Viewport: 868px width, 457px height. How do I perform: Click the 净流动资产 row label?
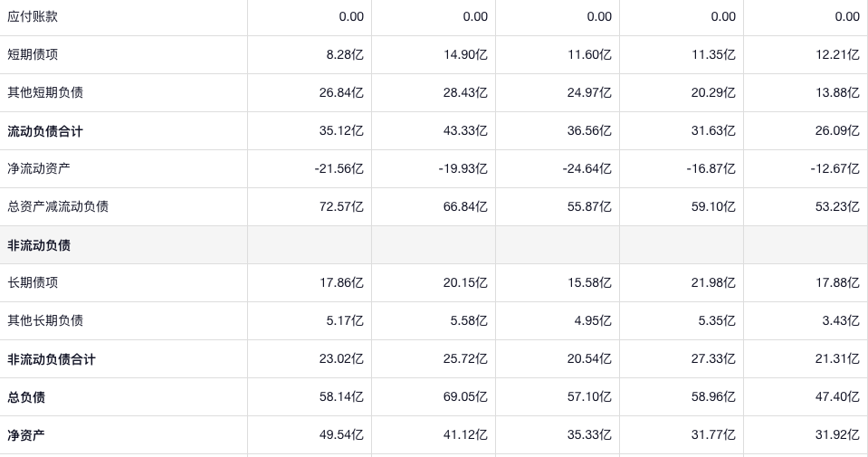pos(39,168)
